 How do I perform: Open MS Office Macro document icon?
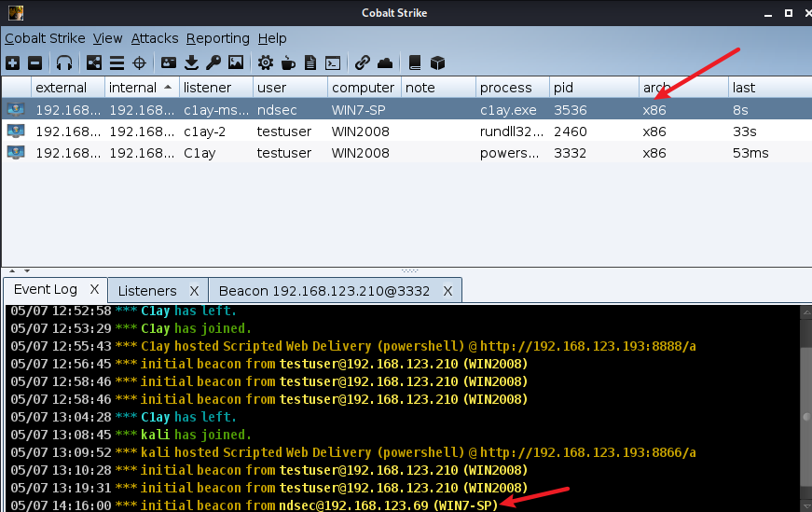(310, 63)
